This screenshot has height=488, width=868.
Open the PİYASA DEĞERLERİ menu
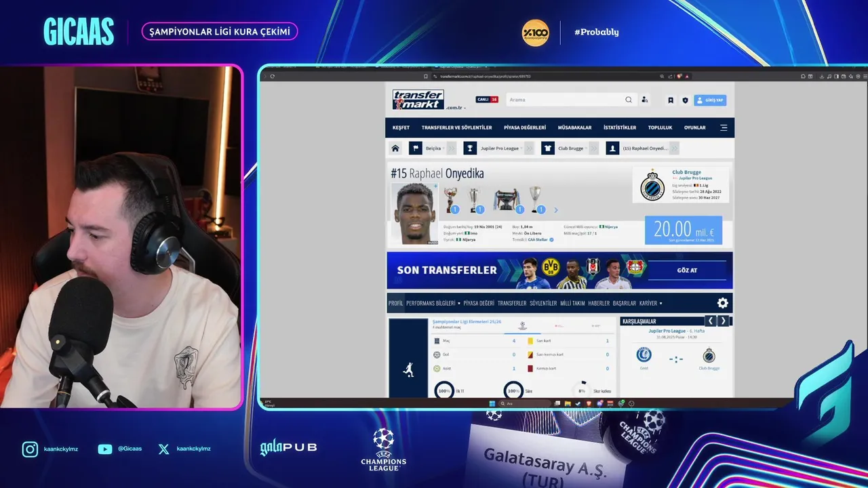[525, 127]
